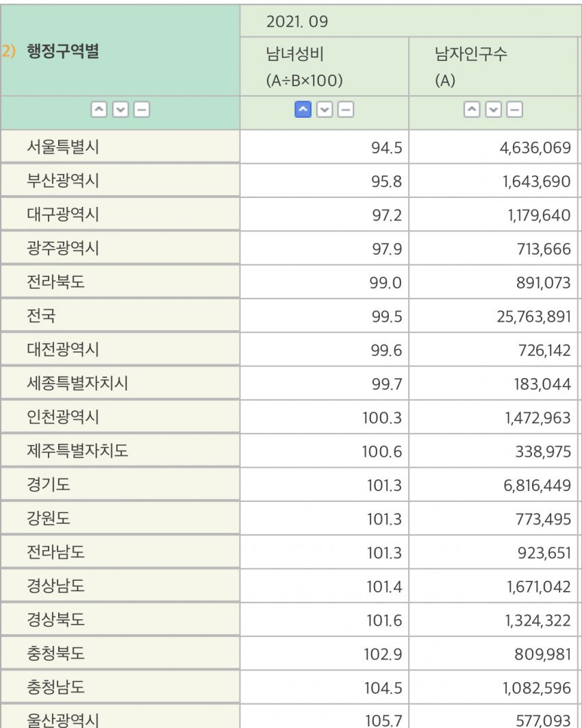The height and width of the screenshot is (728, 582).
Task: Click sex ratio value 102.9 for 충청북도
Action: [x=383, y=655]
